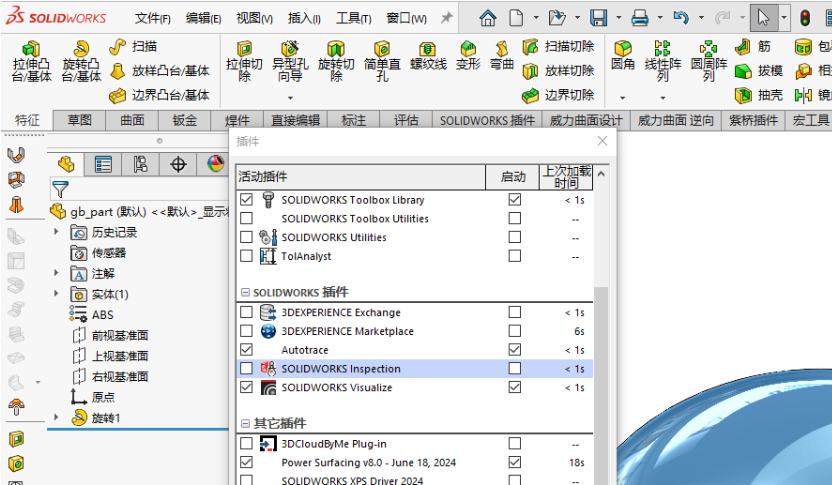
Task: Enable SOLIDWORKS Inspection active checkbox
Action: (246, 368)
